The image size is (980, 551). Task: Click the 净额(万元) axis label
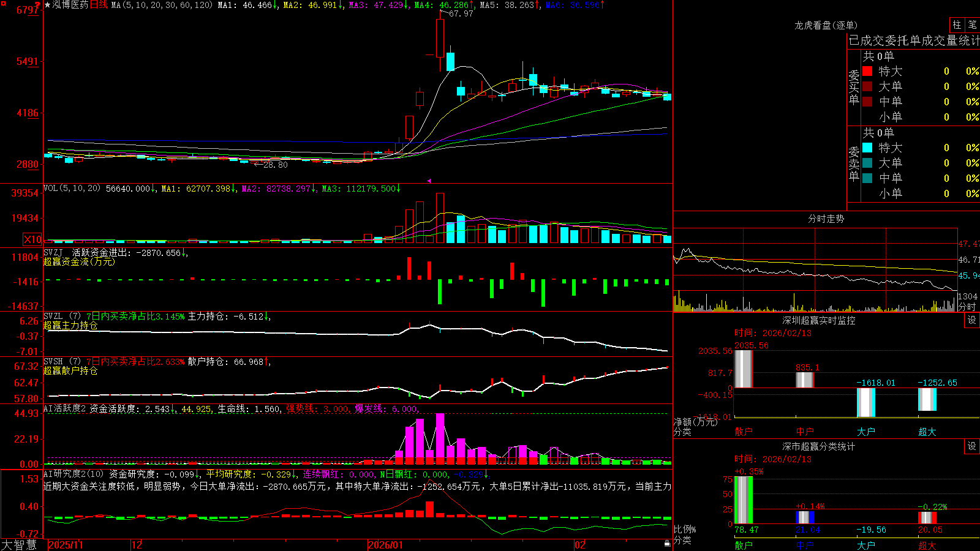(x=695, y=422)
